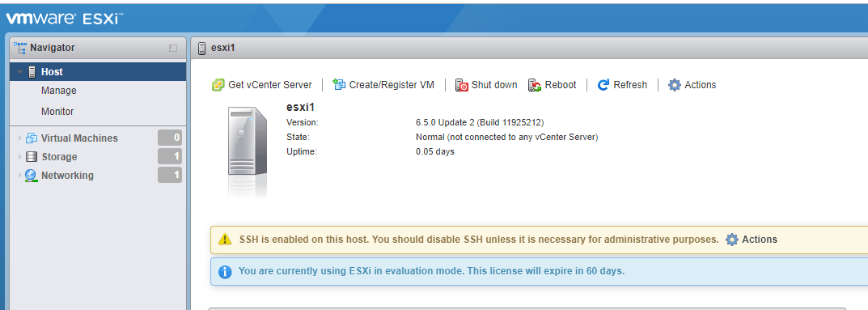Click the Version: label
The height and width of the screenshot is (310, 868).
click(x=303, y=122)
